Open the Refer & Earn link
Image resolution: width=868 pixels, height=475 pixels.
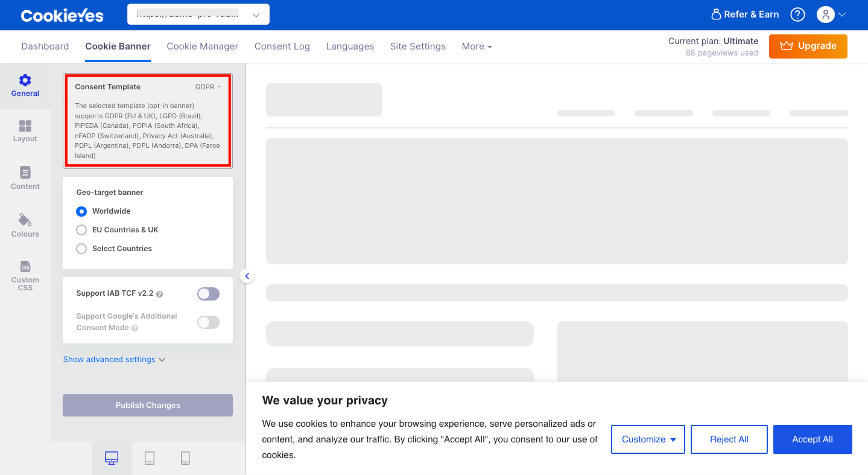pyautogui.click(x=745, y=14)
